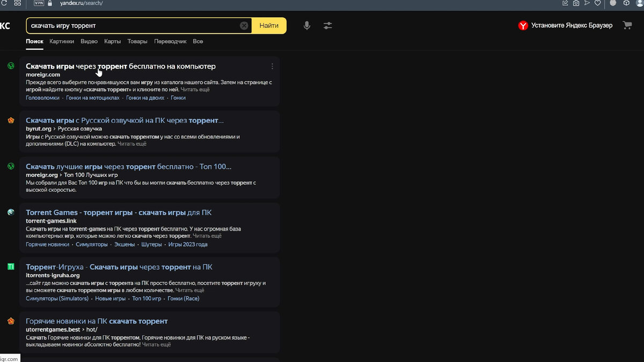Open the edit page icon in toolbar
Viewport: 644px width, 362px height.
pos(565,3)
